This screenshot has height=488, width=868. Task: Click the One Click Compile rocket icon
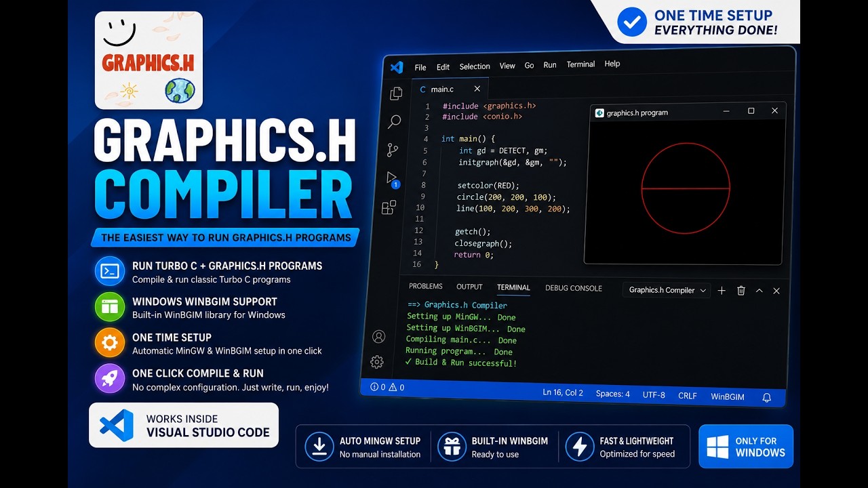point(109,378)
